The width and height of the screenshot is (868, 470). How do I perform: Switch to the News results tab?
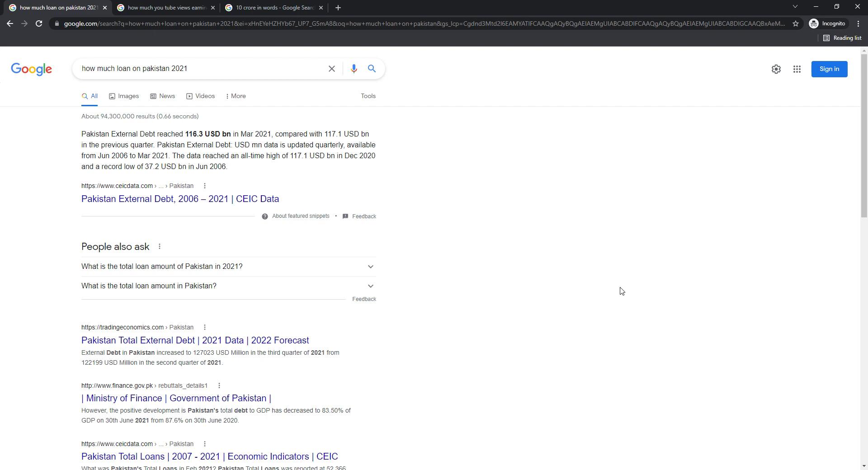coord(163,96)
